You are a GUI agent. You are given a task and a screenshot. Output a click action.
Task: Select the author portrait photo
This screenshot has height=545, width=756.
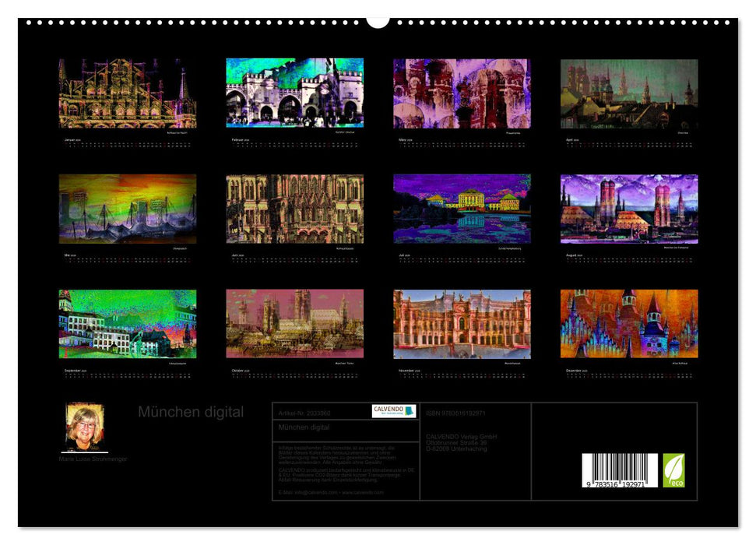84,427
